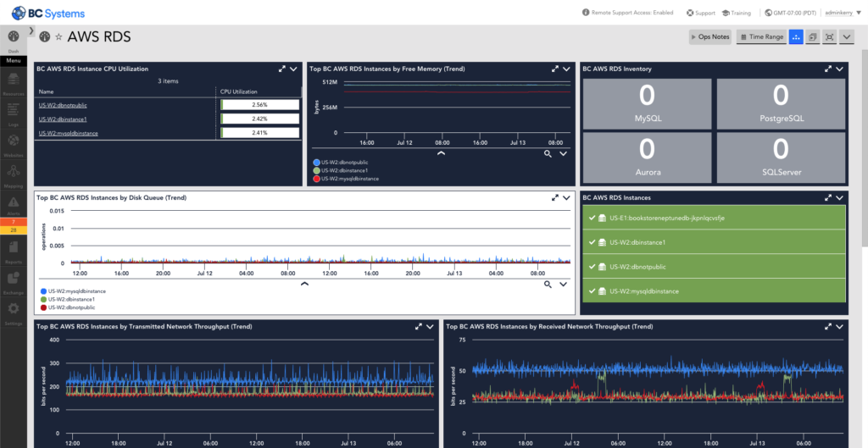
Task: Click zoom magnifier in Free Memory widget
Action: 548,154
